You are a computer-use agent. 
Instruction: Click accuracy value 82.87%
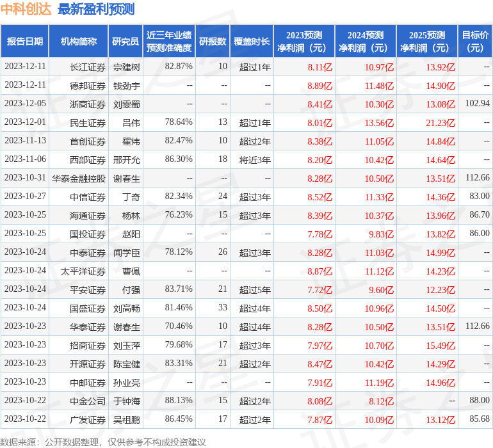(179, 66)
